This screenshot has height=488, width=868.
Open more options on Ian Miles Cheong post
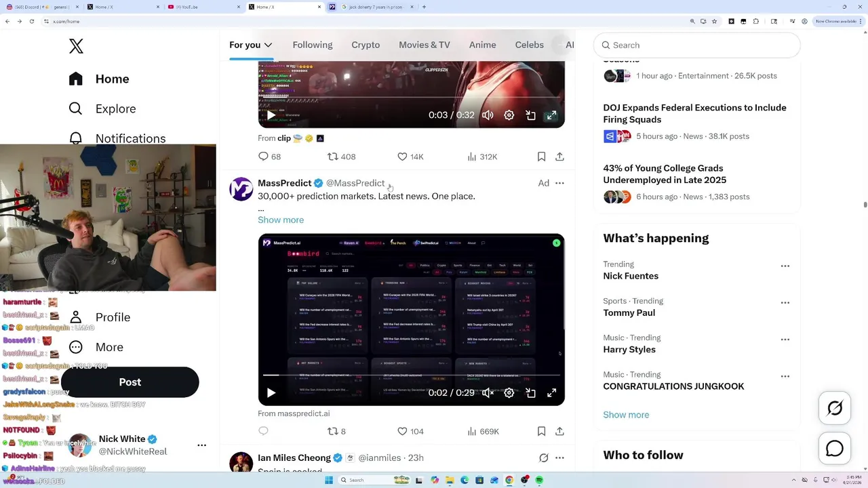pyautogui.click(x=559, y=457)
